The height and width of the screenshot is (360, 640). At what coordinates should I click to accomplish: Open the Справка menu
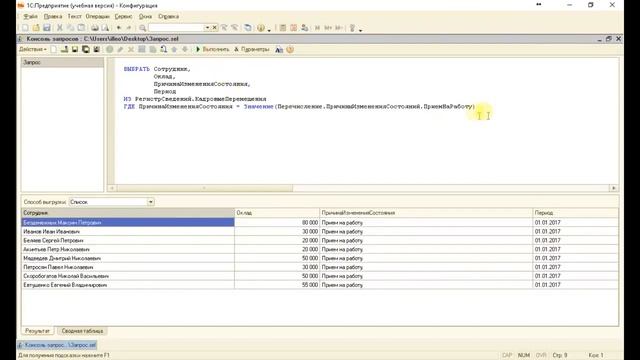point(168,16)
